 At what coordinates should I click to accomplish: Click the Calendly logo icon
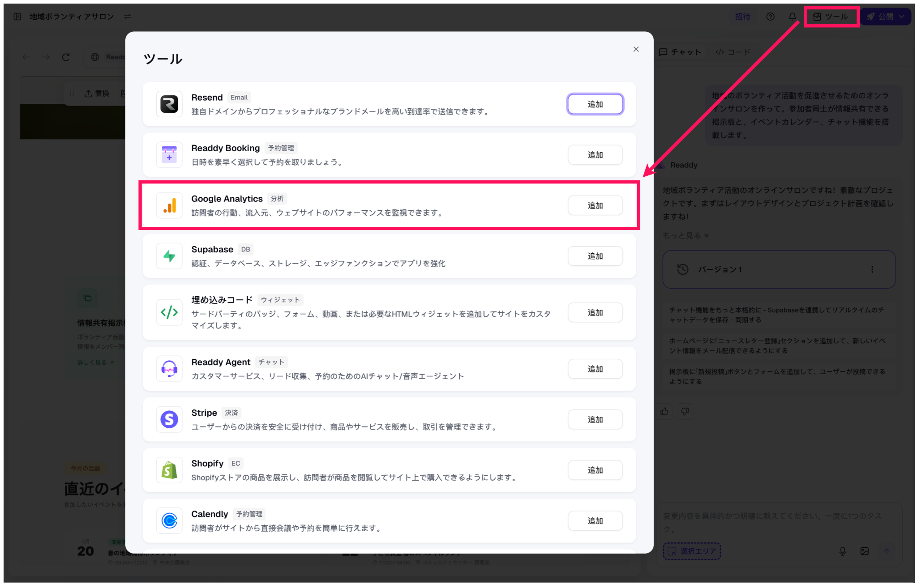click(x=169, y=520)
